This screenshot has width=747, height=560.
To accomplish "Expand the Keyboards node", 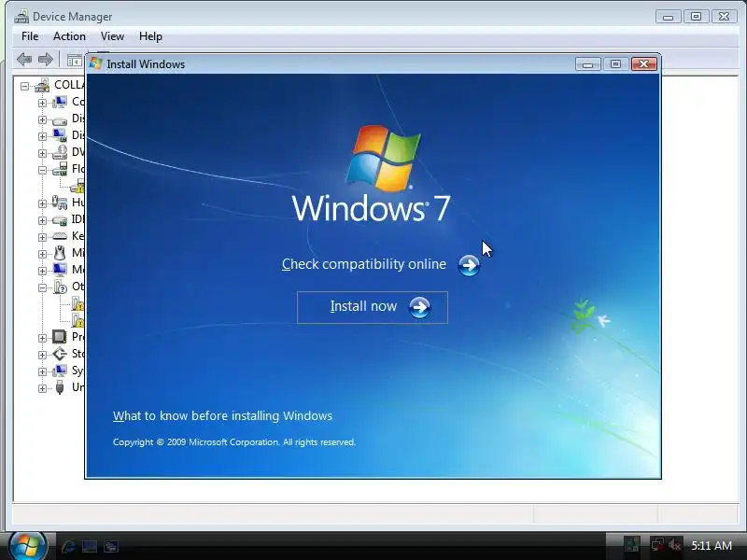I will (x=42, y=237).
